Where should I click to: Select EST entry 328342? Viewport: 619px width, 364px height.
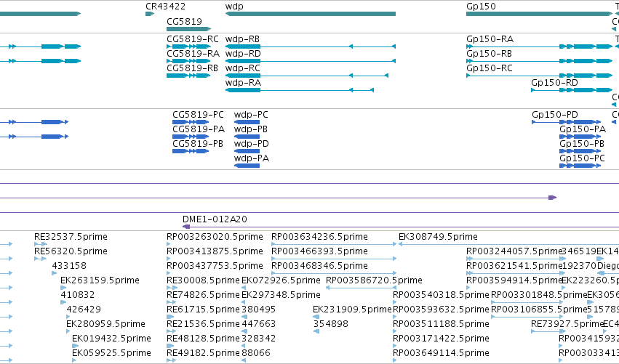click(258, 339)
